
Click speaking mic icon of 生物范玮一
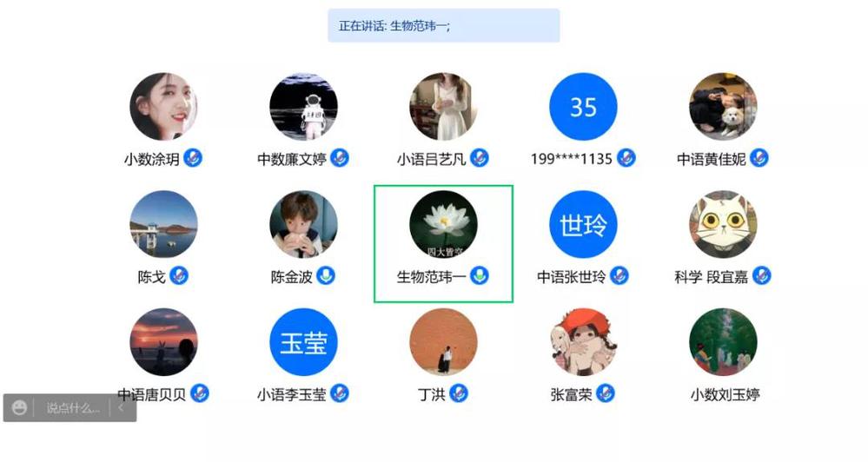coord(480,275)
